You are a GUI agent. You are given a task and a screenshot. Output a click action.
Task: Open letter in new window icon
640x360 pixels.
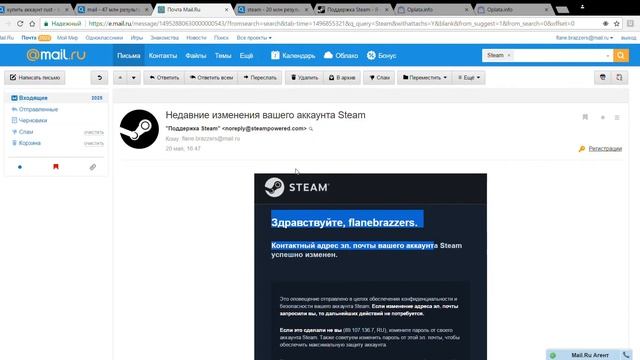coord(619,78)
